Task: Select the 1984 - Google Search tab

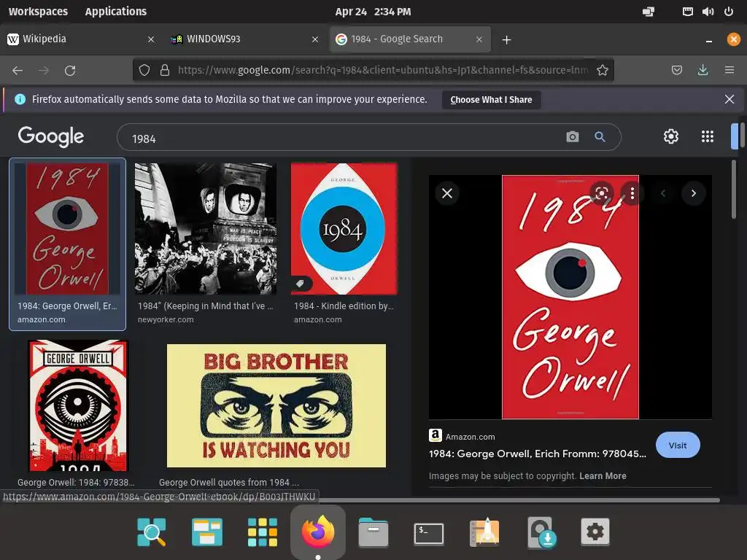Action: [x=410, y=39]
